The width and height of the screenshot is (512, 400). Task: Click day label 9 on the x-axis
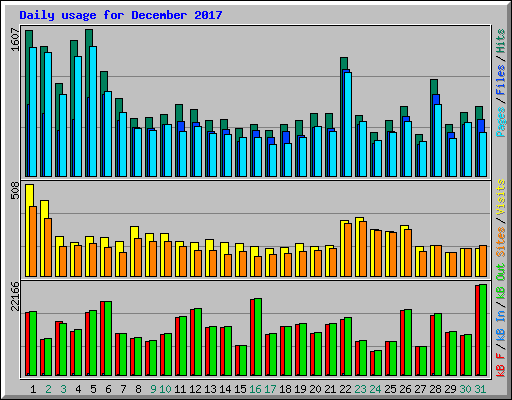(153, 389)
